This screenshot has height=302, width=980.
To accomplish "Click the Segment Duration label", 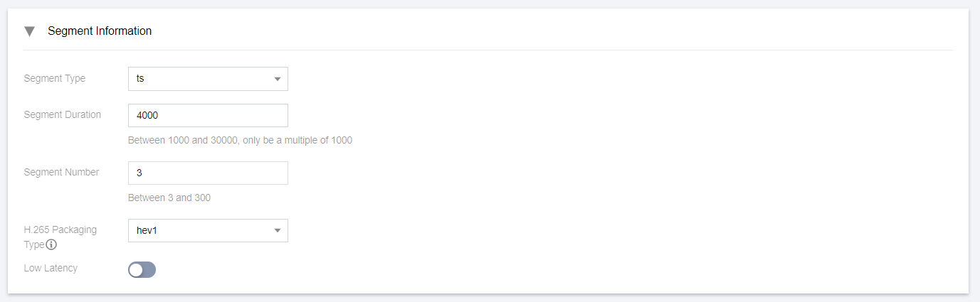I will tap(63, 114).
